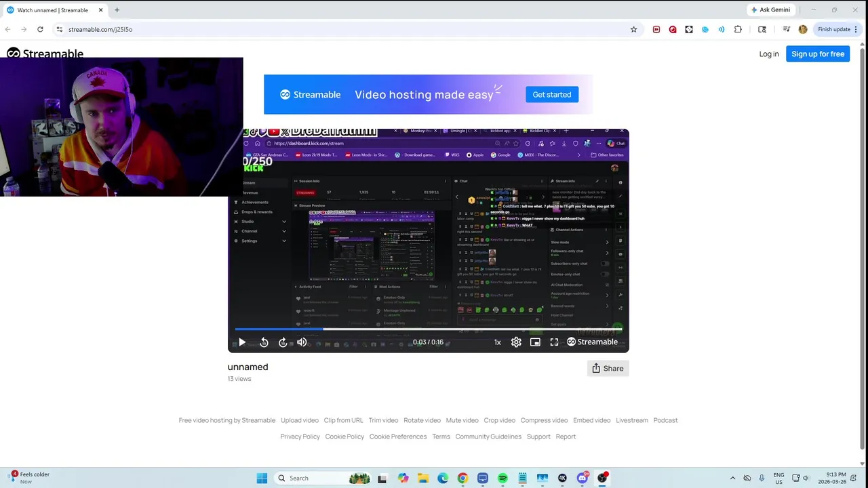Mute the video volume
The height and width of the screenshot is (488, 868).
[x=302, y=342]
